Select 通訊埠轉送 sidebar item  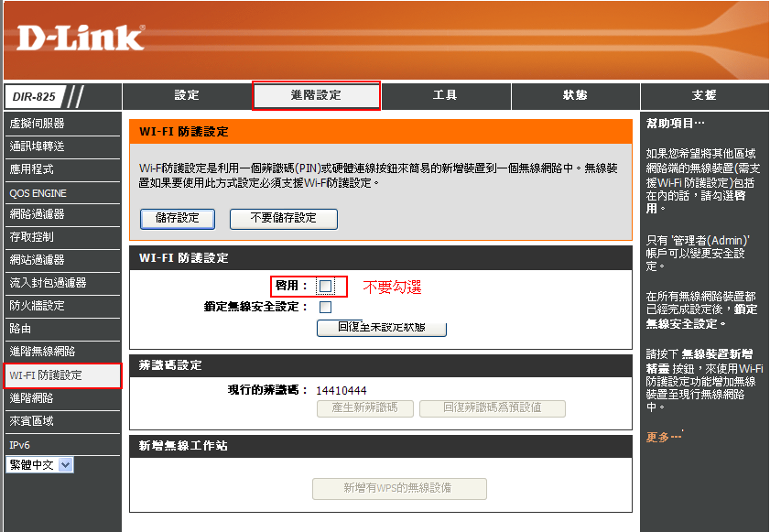coord(62,147)
